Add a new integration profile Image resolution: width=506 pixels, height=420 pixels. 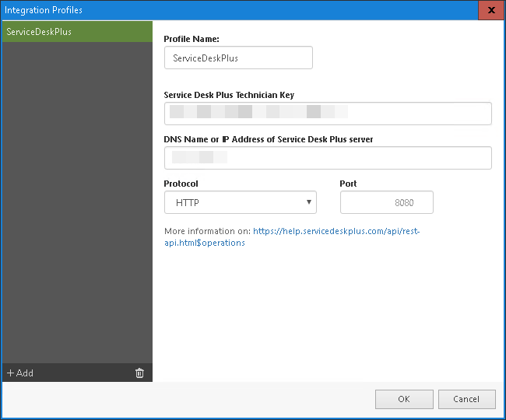click(20, 373)
